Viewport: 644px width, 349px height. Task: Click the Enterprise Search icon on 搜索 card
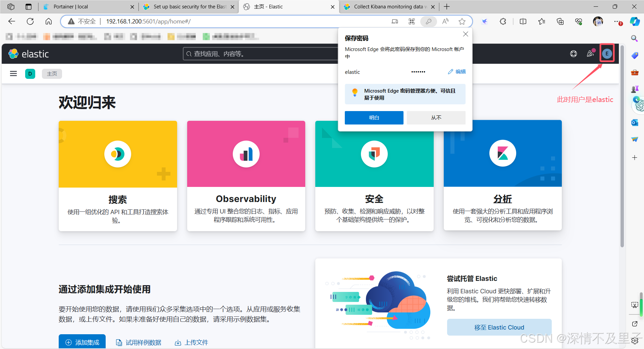(118, 154)
